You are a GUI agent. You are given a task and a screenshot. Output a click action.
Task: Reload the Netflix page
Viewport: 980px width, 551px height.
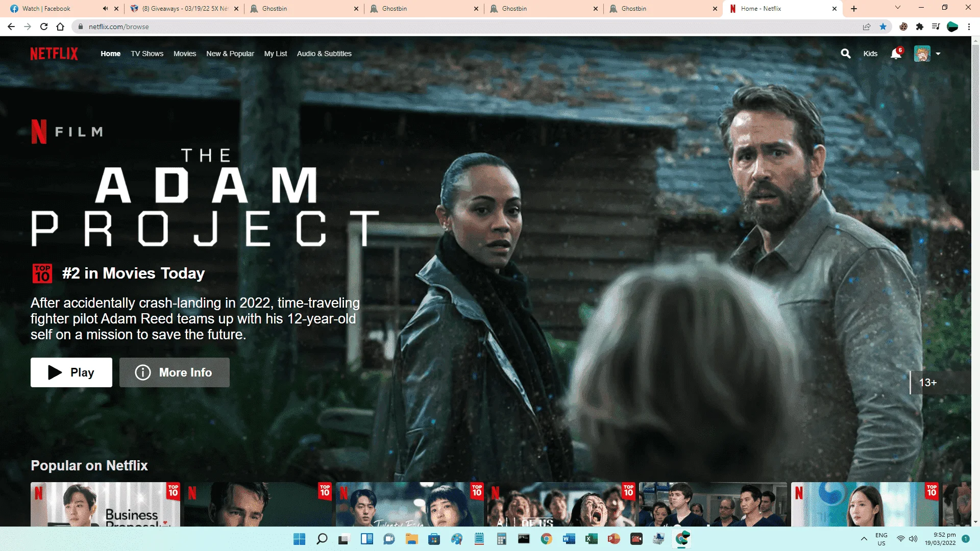(44, 27)
